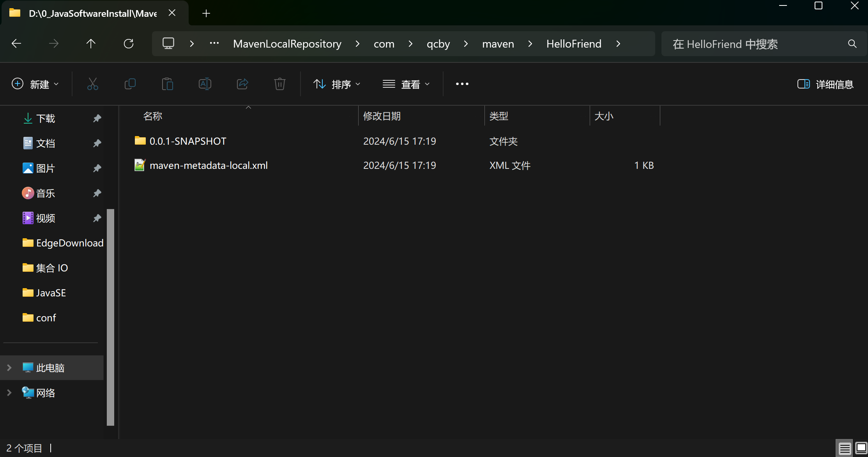Image resolution: width=868 pixels, height=457 pixels.
Task: Click the Paste clipboard icon
Action: click(x=168, y=84)
